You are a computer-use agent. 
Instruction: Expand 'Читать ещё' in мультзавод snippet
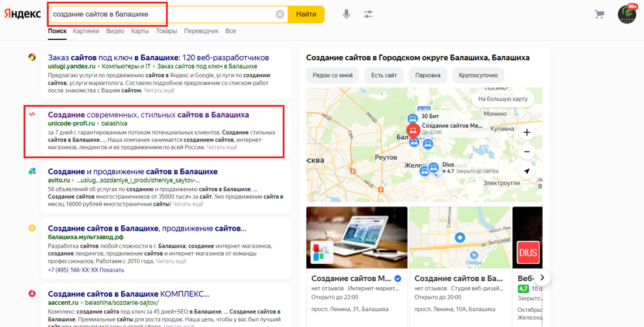pyautogui.click(x=171, y=261)
